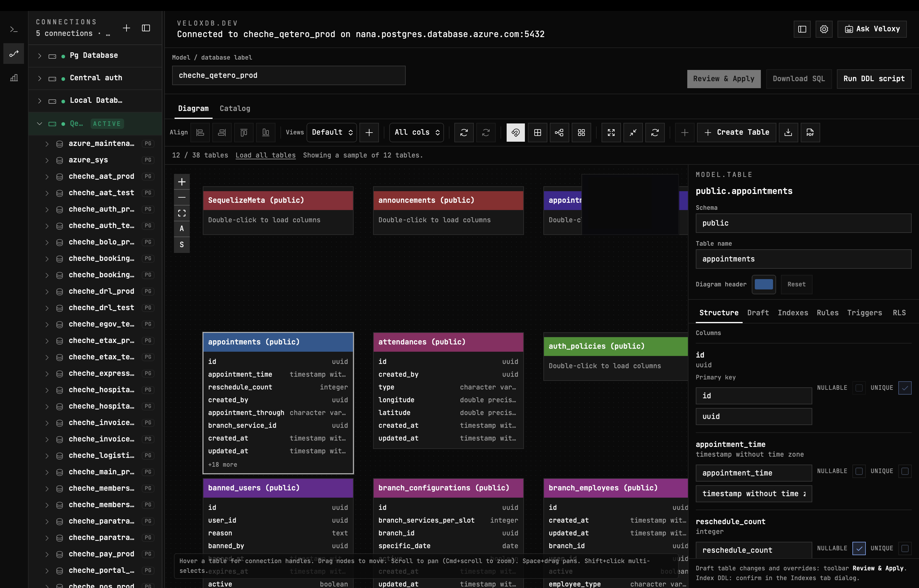
Task: Switch to the Catalog tab
Action: [235, 109]
